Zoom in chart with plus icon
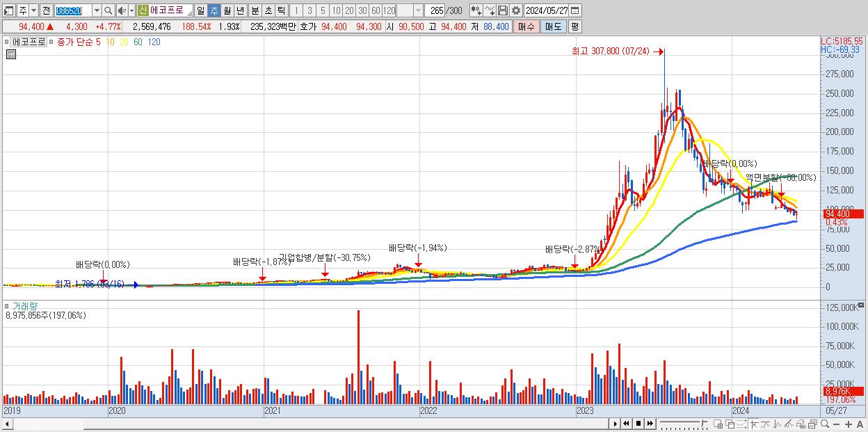The image size is (868, 432). [x=848, y=424]
